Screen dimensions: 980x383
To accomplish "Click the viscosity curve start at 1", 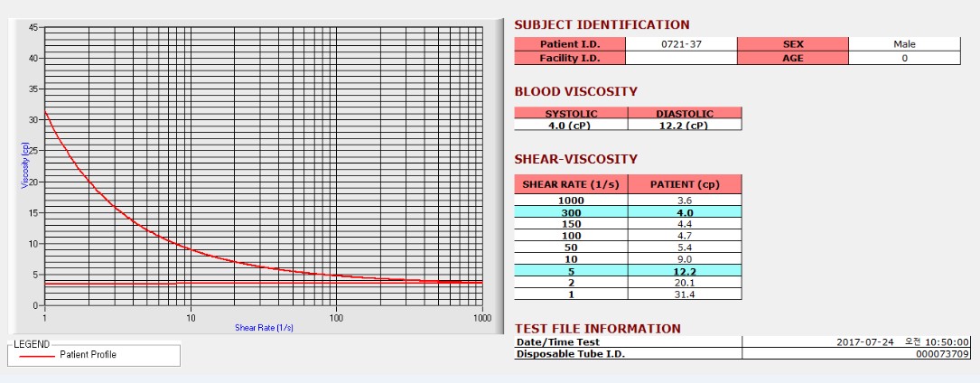I will tap(45, 112).
